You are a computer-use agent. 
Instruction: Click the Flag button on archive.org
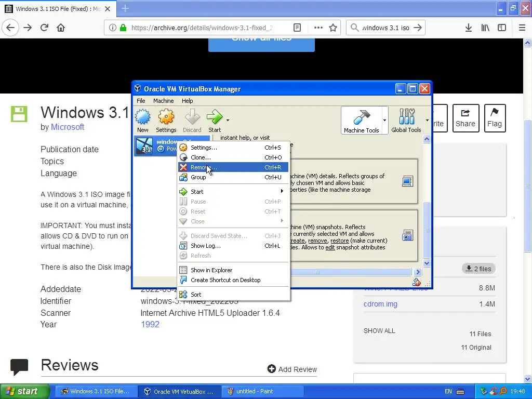(495, 118)
